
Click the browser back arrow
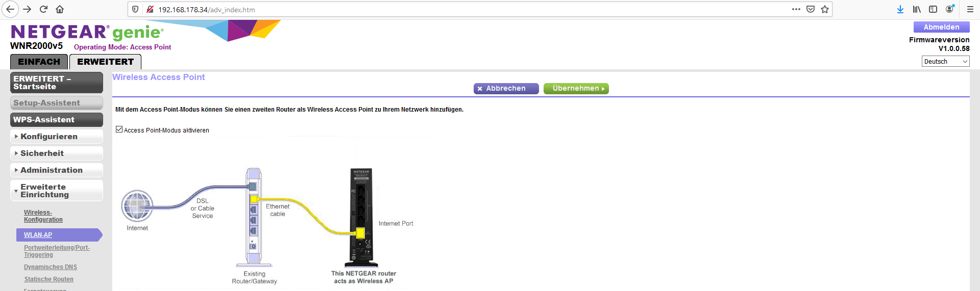(10, 9)
